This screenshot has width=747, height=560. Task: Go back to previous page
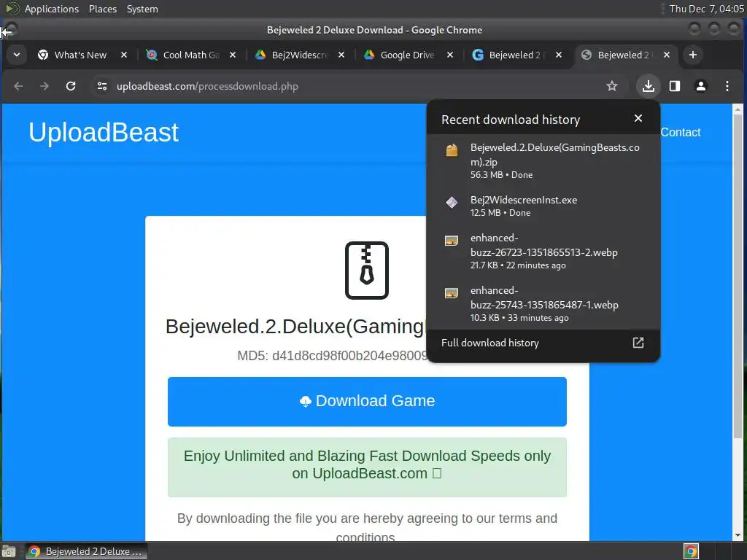pos(18,86)
